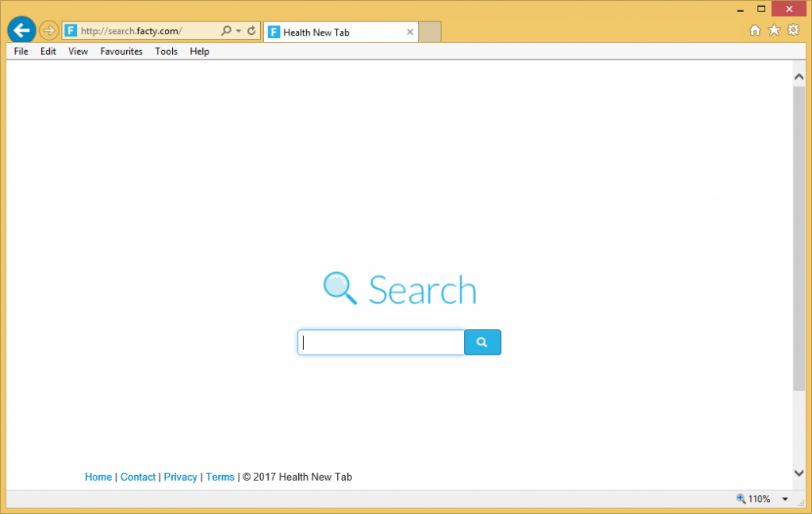Viewport: 812px width, 514px height.
Task: Open the Help menu
Action: (x=199, y=52)
